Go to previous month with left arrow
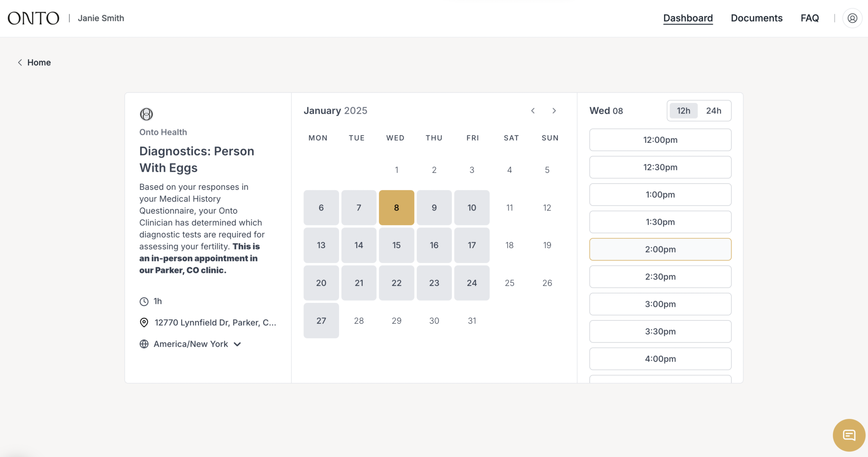 (x=533, y=111)
